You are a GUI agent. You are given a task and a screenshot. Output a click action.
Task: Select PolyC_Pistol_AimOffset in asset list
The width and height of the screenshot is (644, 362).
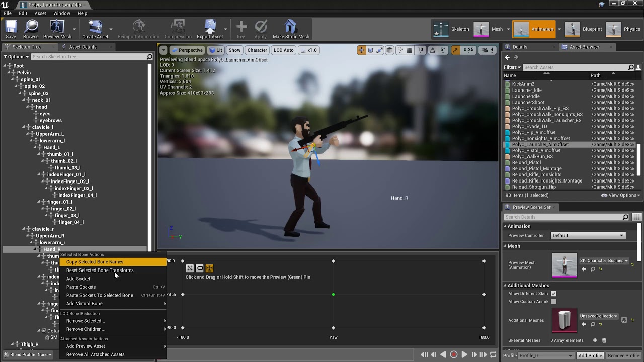(536, 150)
